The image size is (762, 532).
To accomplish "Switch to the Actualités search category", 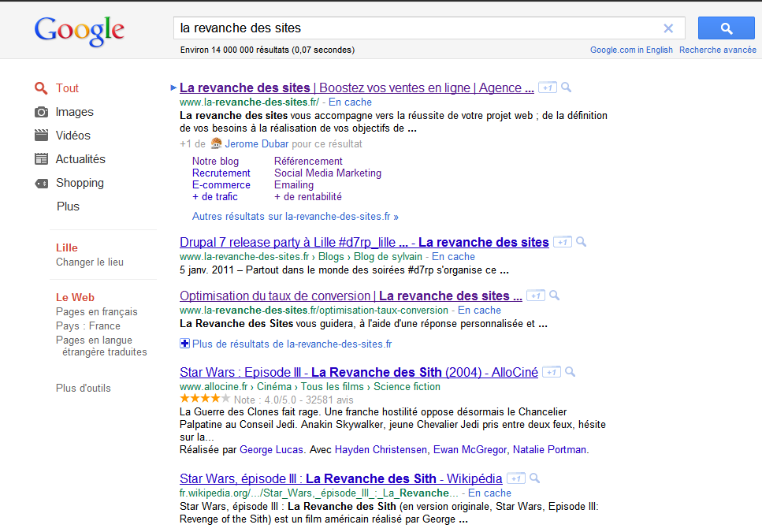I will pyautogui.click(x=80, y=159).
